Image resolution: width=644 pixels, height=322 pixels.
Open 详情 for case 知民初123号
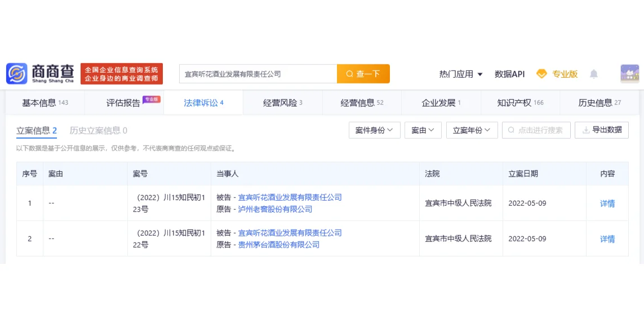(607, 204)
